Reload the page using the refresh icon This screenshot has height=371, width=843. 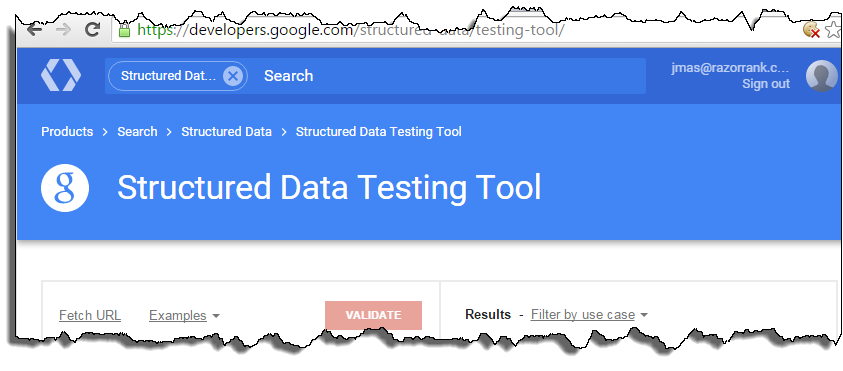coord(93,29)
